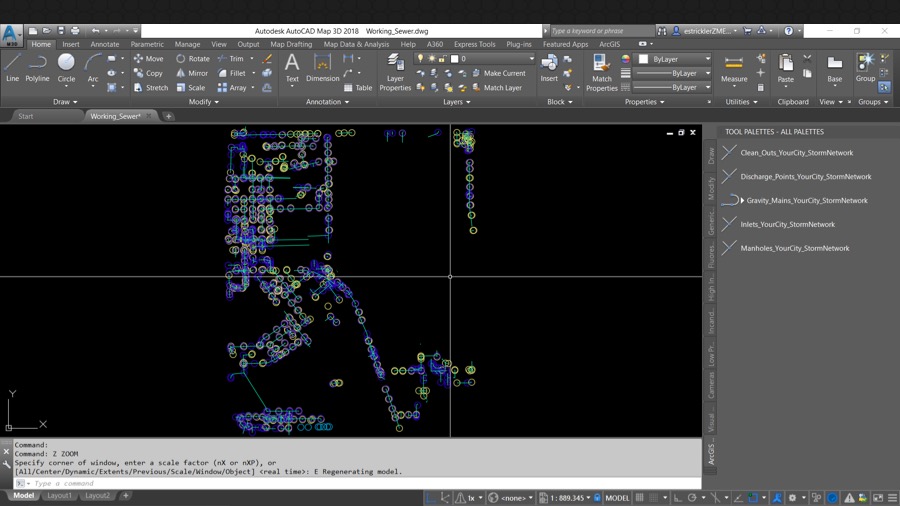Click Make Current layer button

pyautogui.click(x=498, y=73)
